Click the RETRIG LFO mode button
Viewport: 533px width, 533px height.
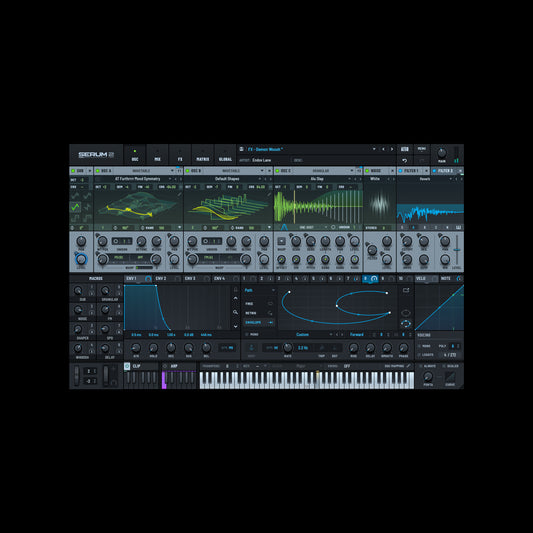(x=259, y=313)
